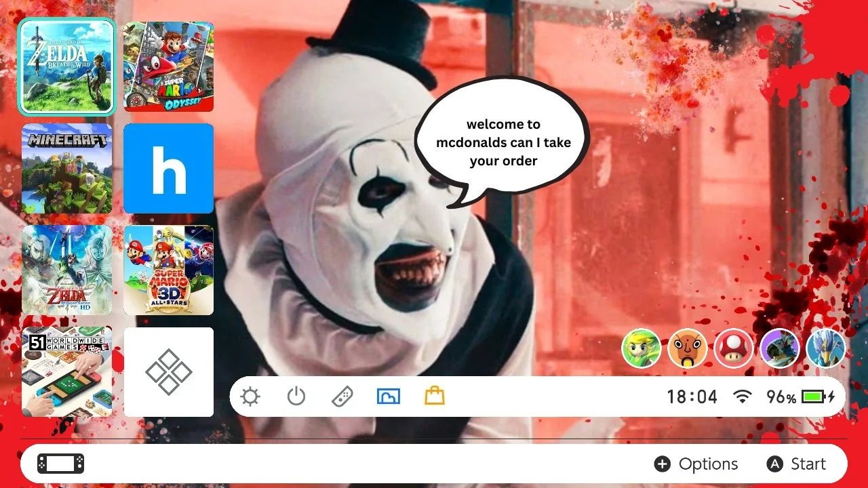Open the All Software diamond grid tile
Image resolution: width=868 pixels, height=488 pixels.
(168, 371)
